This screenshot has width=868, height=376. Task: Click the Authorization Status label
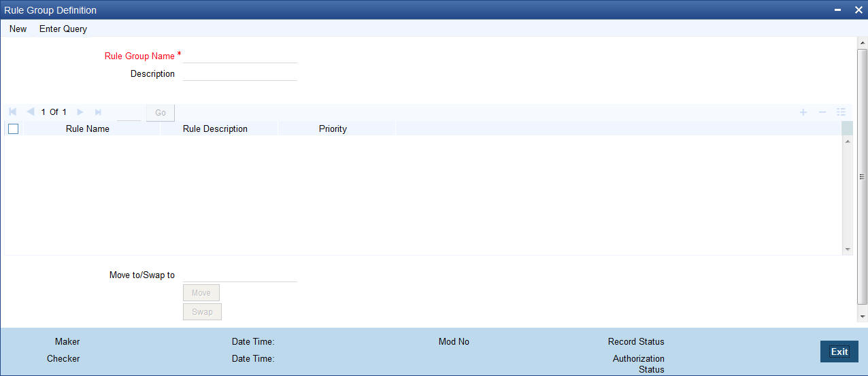pyautogui.click(x=639, y=364)
